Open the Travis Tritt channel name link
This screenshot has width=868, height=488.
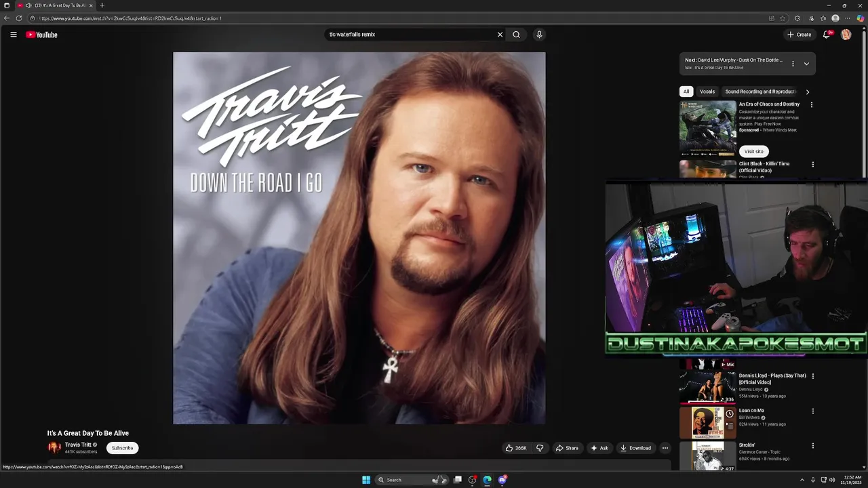78,445
